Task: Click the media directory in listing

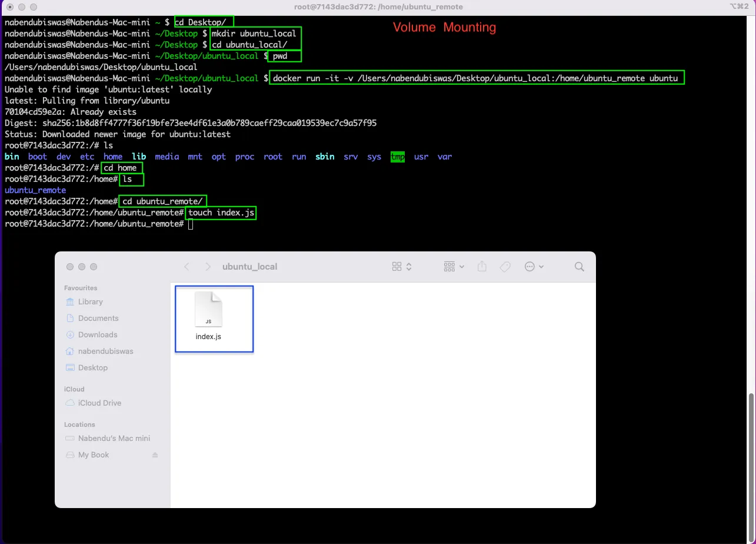Action: [167, 157]
